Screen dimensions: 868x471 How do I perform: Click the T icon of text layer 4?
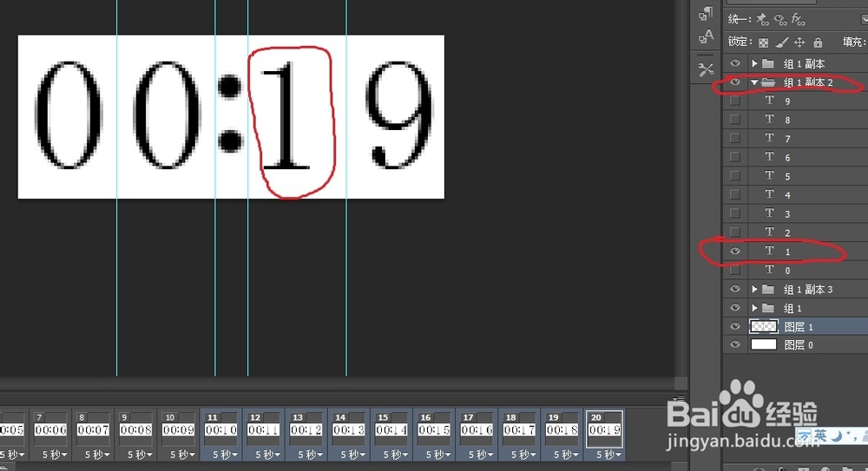coord(769,194)
